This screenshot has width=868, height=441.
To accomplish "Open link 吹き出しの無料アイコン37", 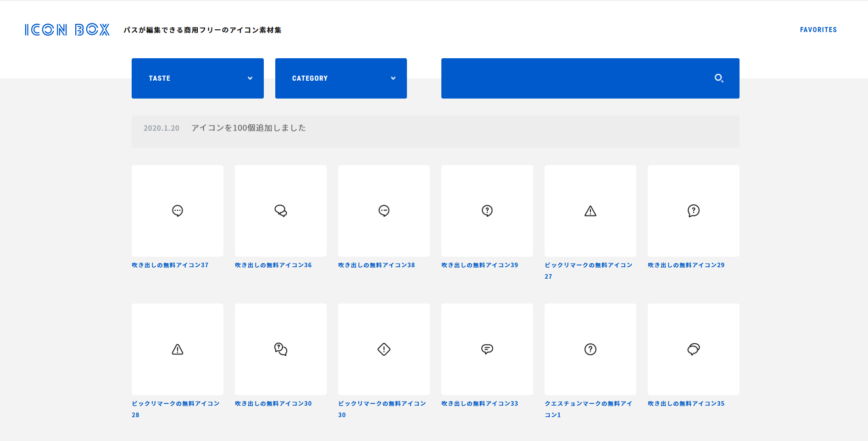I will pos(170,265).
